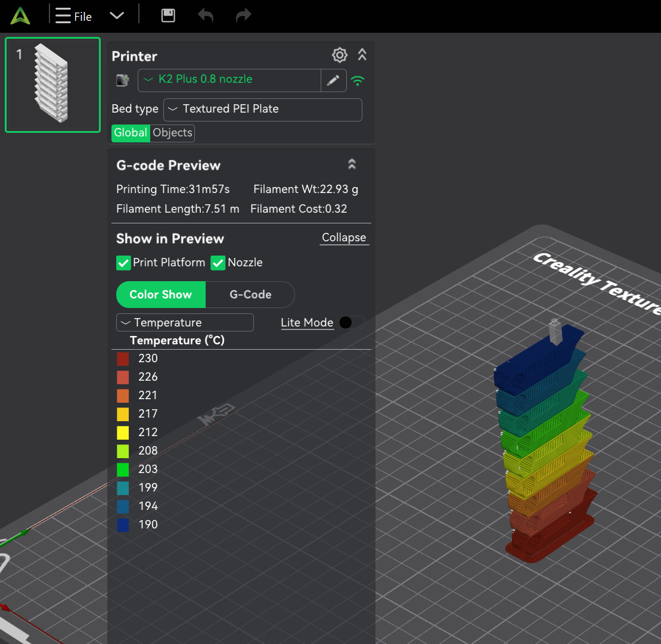Viewport: 661px width, 644px height.
Task: Switch to the G-Code tab
Action: pos(250,294)
